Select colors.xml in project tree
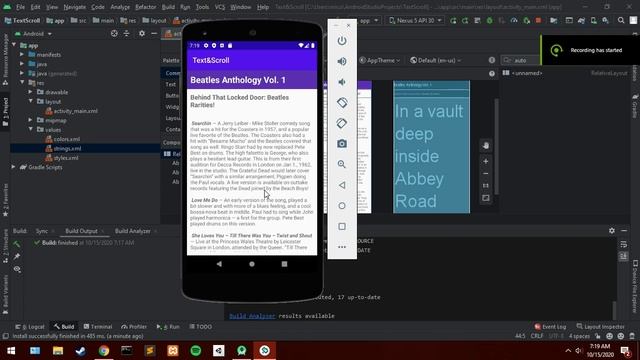The height and width of the screenshot is (360, 640). pos(67,139)
